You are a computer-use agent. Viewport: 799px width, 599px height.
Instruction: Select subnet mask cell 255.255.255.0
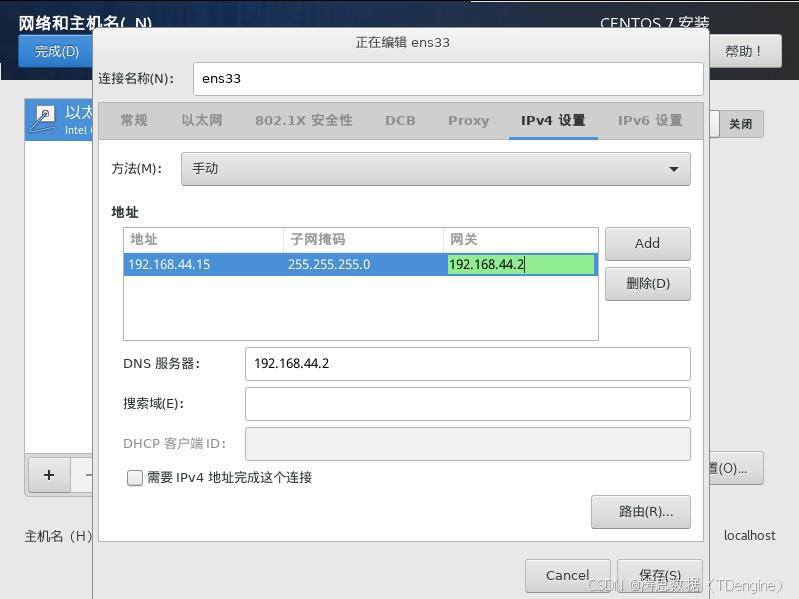point(363,264)
